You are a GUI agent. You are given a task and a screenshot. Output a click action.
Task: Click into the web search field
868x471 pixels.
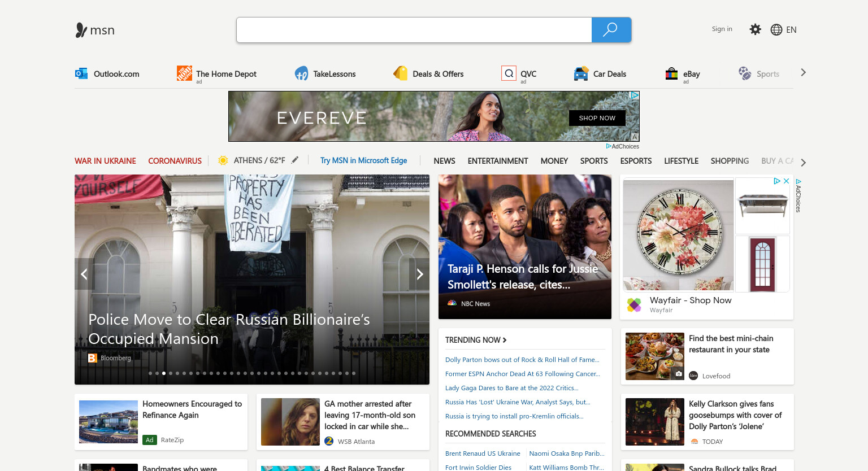[414, 30]
